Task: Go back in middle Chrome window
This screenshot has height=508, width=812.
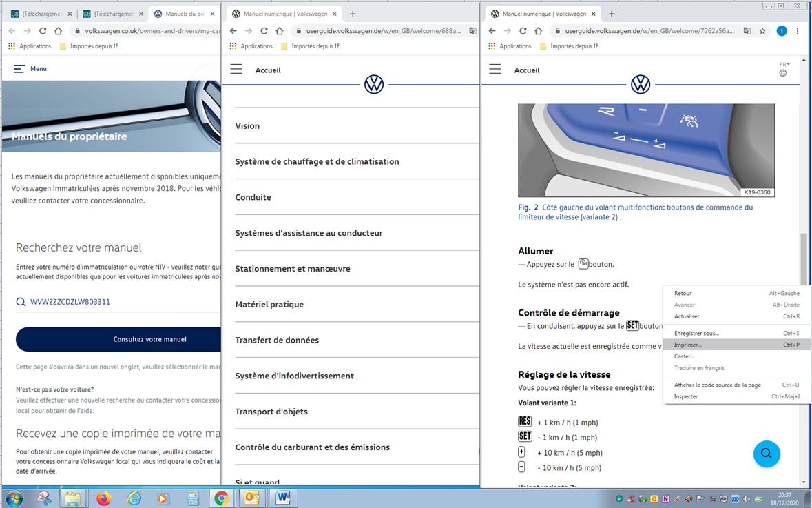Action: [233, 31]
